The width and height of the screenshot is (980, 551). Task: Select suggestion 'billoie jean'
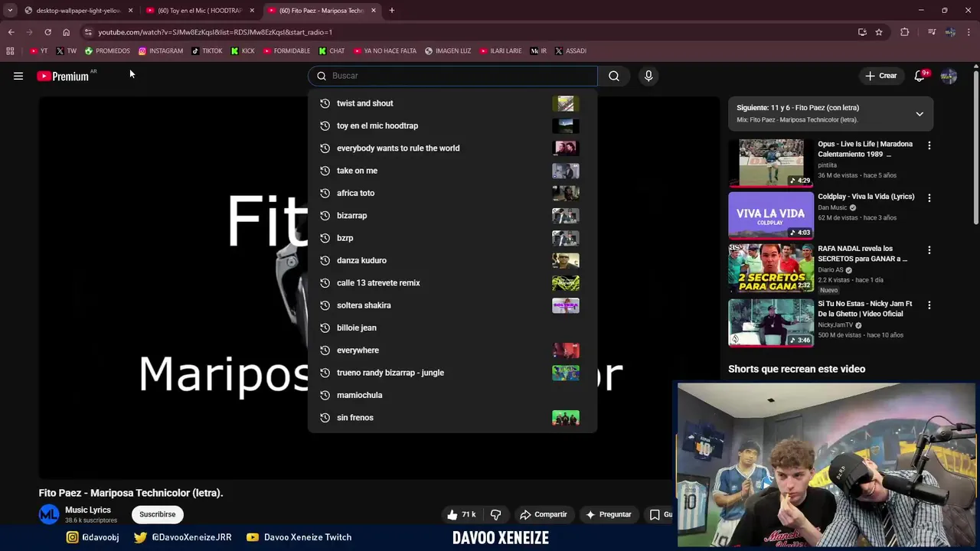coord(452,328)
